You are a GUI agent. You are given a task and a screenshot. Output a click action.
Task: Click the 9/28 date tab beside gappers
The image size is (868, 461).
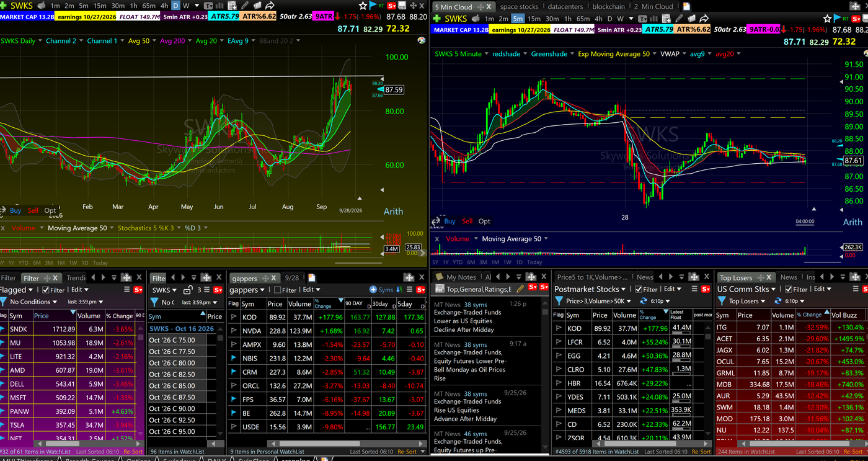click(292, 277)
